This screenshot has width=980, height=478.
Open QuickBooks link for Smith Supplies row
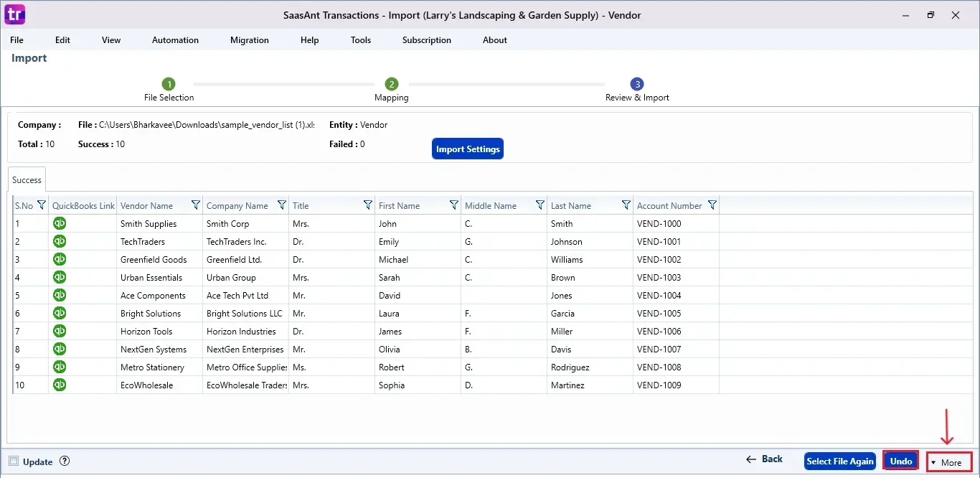point(60,223)
